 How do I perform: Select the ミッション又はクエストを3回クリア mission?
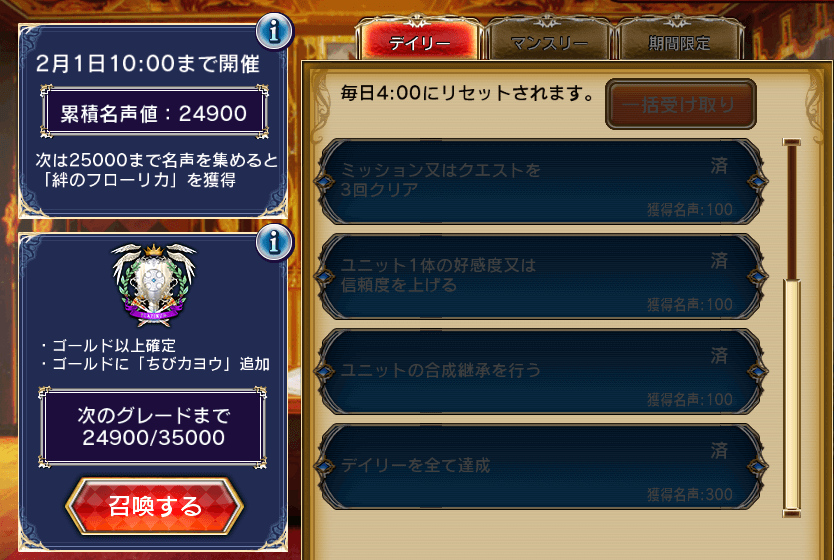coord(541,182)
